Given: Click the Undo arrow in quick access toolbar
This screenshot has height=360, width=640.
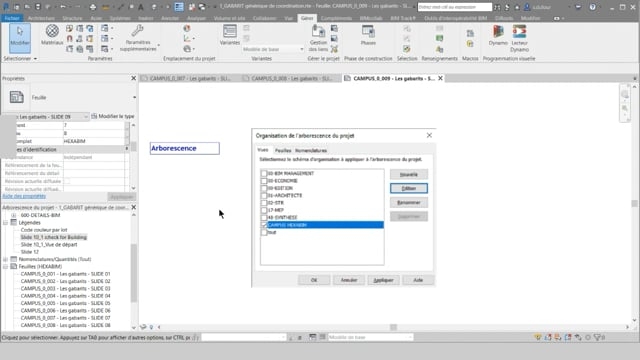Looking at the screenshot, I should (x=63, y=7).
